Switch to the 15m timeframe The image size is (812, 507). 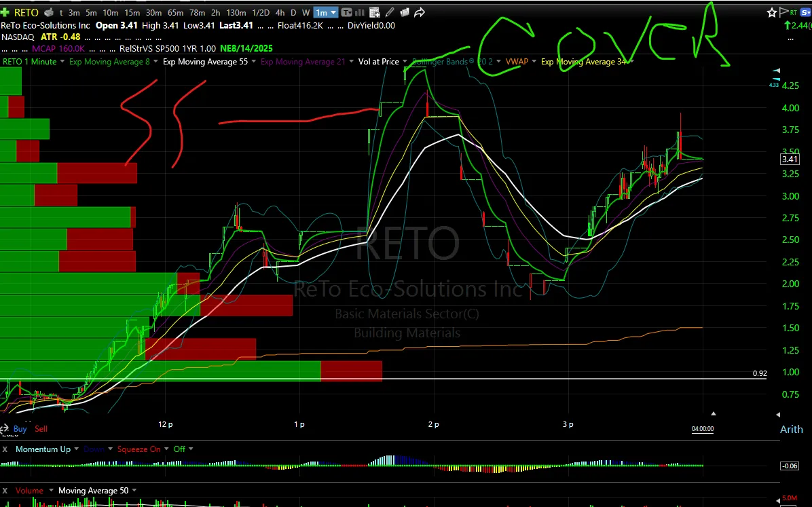[x=132, y=12]
